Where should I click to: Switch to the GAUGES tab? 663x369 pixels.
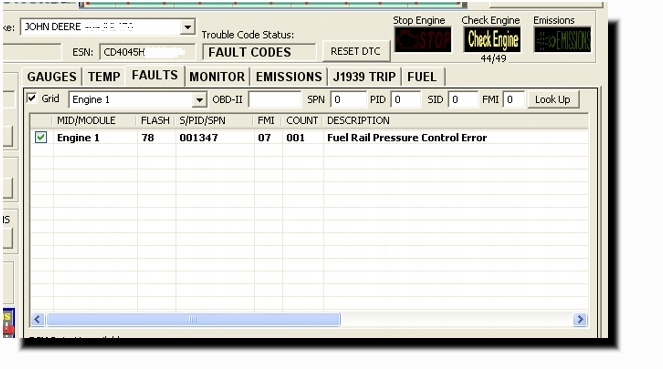point(52,77)
